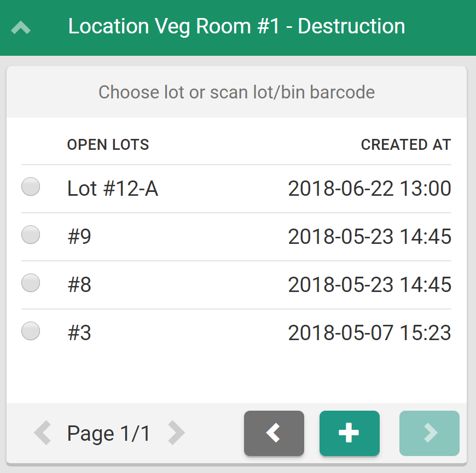Click the #8 lot row label

point(79,285)
